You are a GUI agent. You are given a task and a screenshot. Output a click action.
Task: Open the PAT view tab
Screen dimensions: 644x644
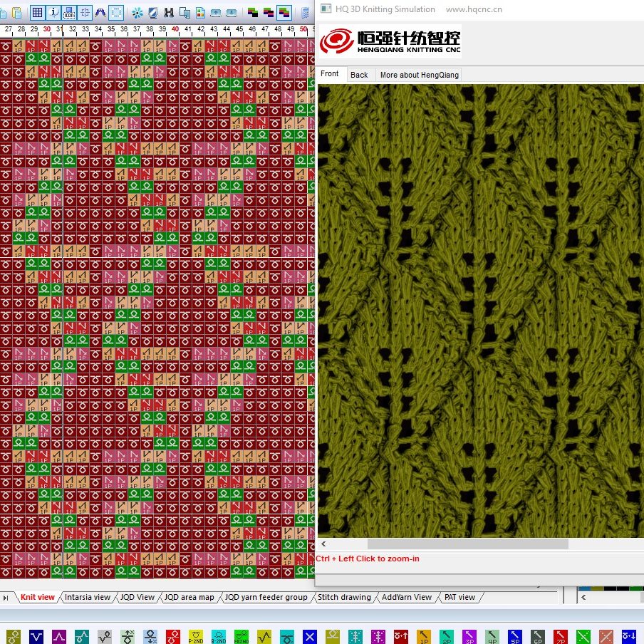459,597
